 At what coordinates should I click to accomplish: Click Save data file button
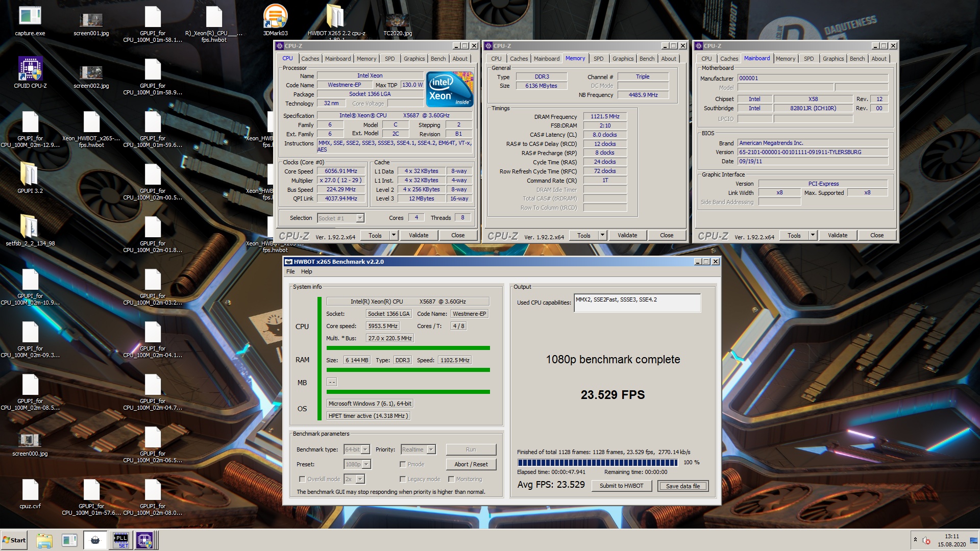682,486
